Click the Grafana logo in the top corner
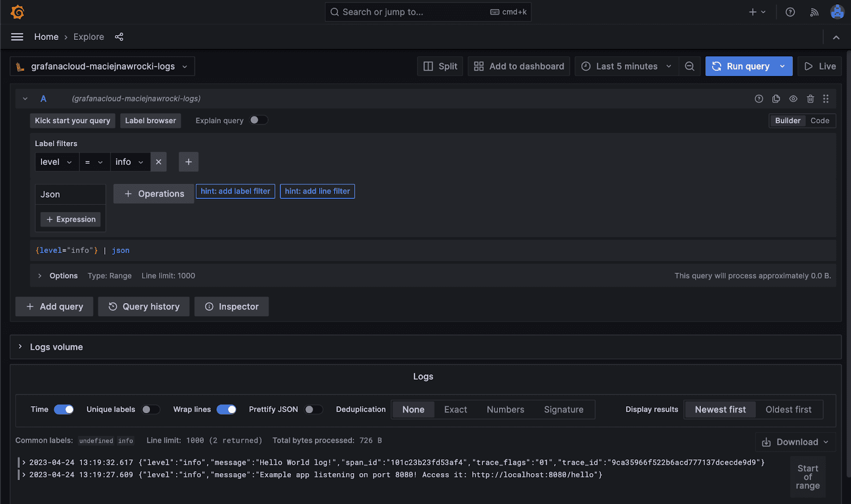 (x=17, y=12)
